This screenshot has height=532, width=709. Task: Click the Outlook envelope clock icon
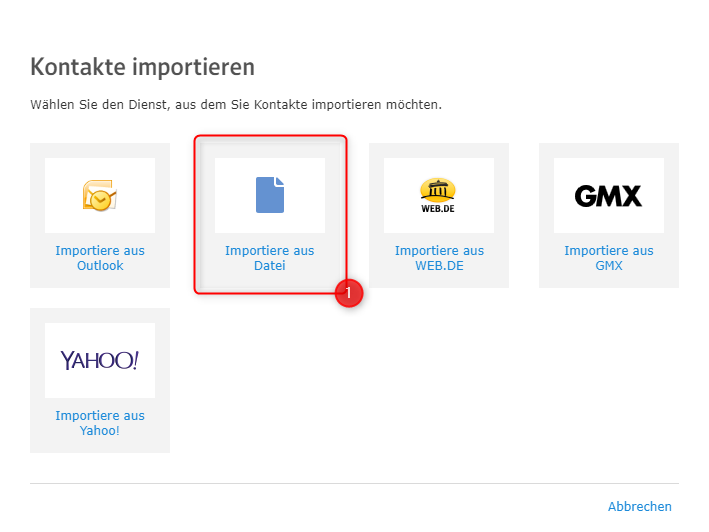point(99,196)
